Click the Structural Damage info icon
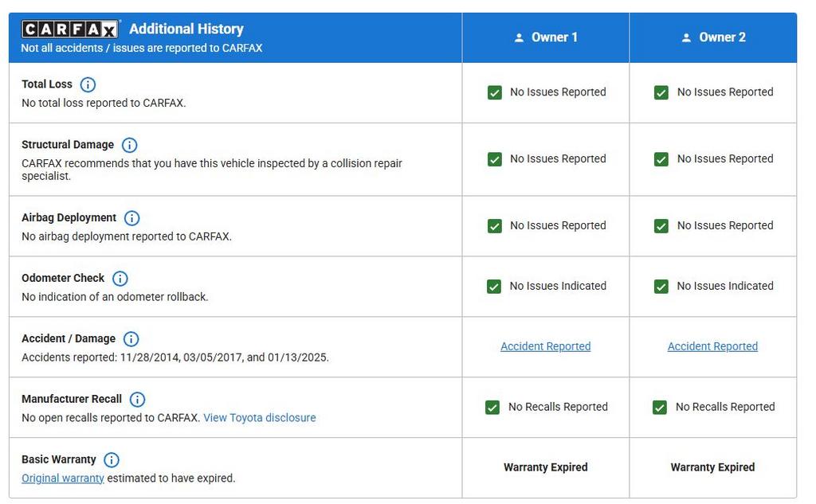This screenshot has width=816, height=504. pos(129,145)
